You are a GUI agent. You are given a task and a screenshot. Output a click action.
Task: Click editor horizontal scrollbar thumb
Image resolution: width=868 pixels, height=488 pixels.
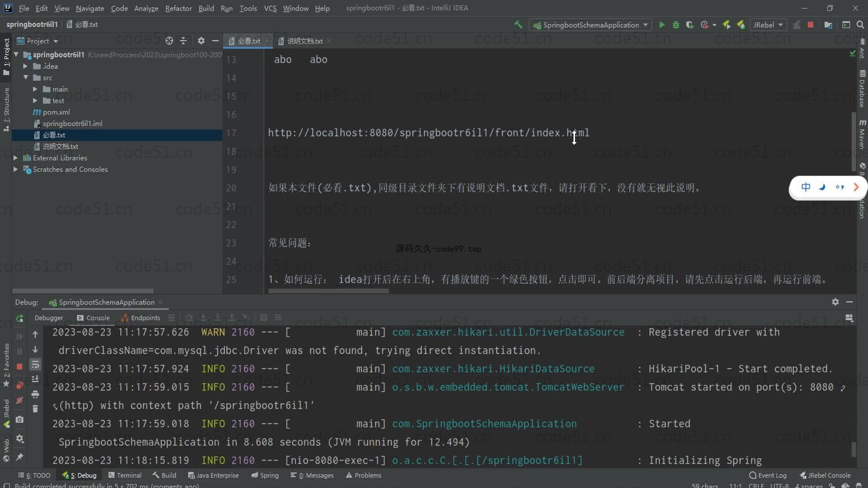pos(328,291)
